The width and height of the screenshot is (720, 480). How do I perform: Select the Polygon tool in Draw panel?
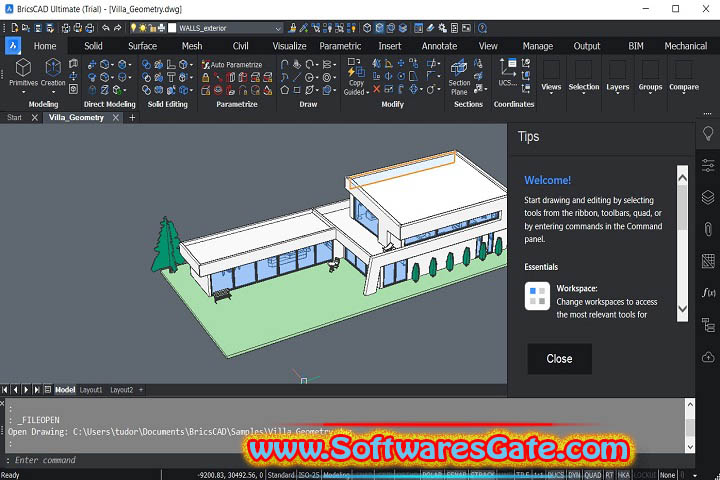285,90
